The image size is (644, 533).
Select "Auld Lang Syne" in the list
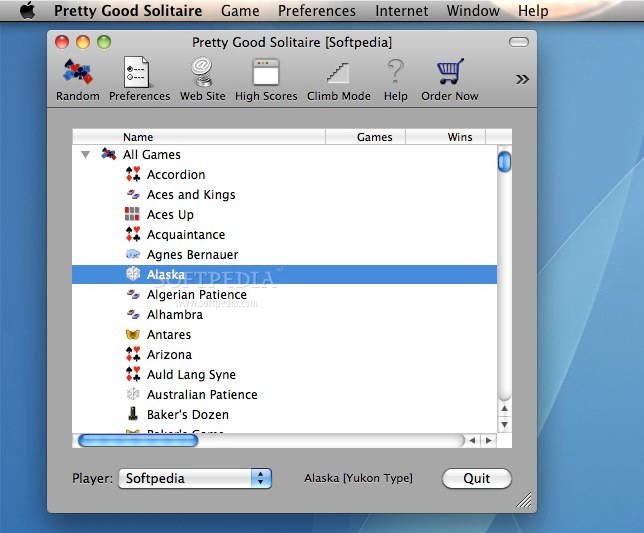point(191,374)
